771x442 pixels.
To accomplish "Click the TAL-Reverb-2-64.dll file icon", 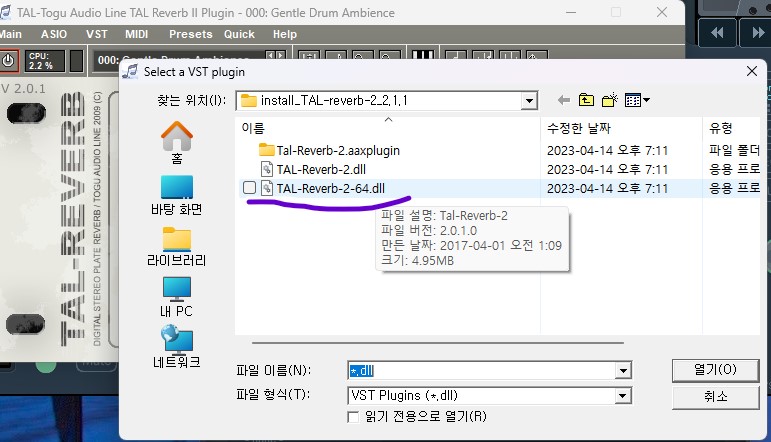I will point(267,188).
